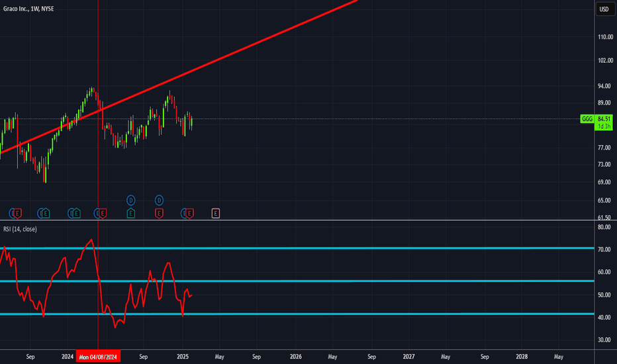Click the 80.00 RSI axis label

click(604, 227)
